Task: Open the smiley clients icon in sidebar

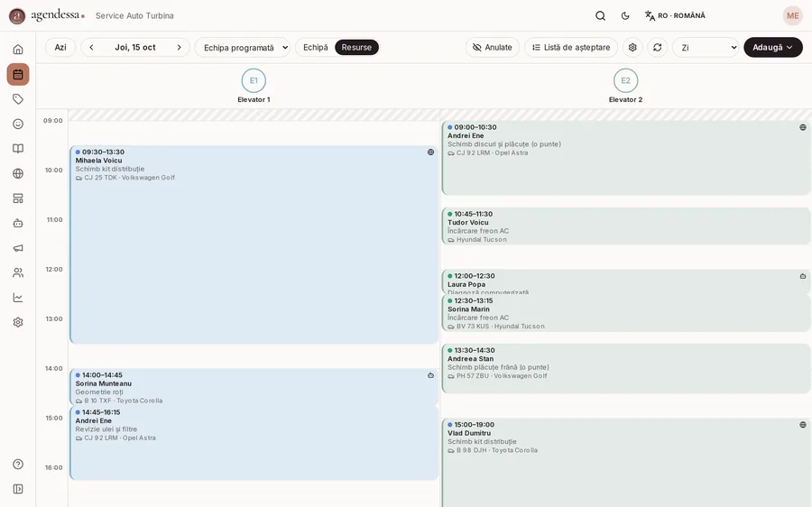Action: [x=18, y=124]
